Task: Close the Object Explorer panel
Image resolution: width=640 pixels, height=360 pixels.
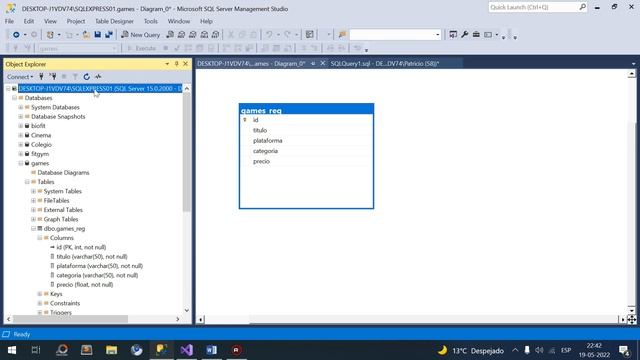Action: point(185,64)
